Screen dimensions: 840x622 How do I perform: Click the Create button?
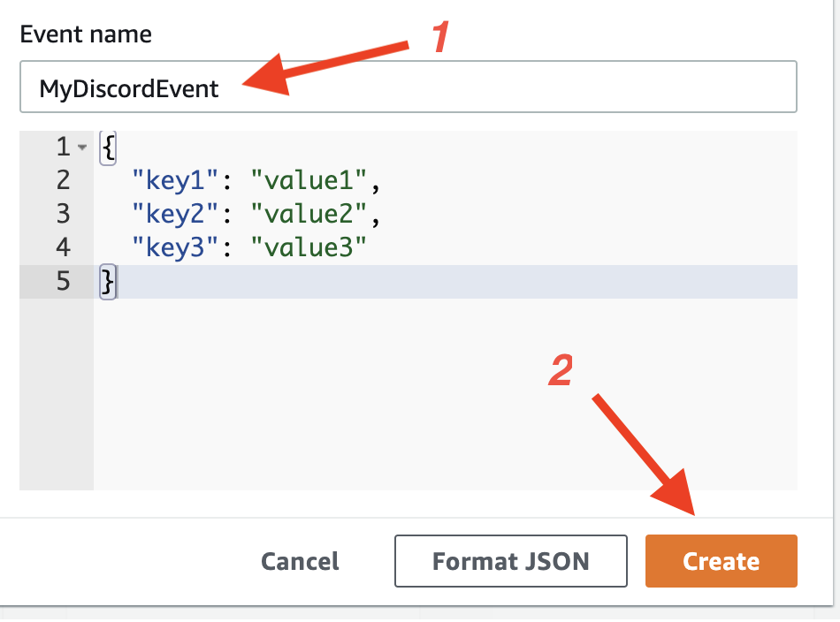[x=721, y=561]
